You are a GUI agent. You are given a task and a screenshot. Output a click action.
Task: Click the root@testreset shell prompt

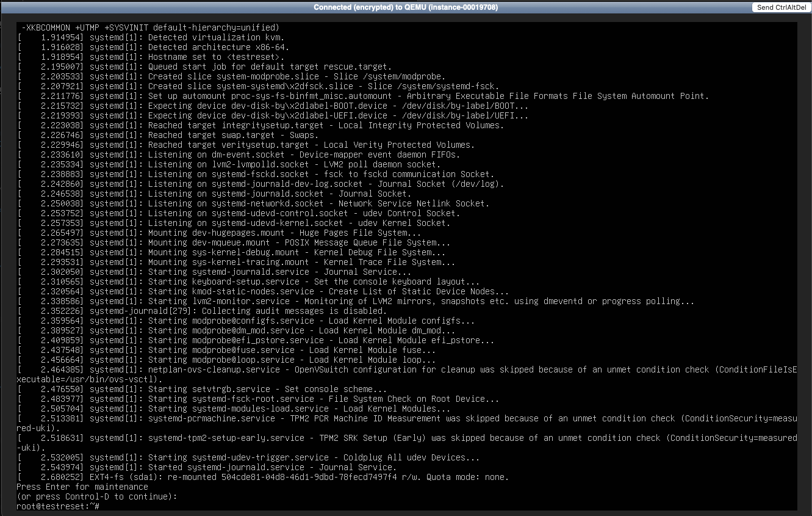point(57,506)
